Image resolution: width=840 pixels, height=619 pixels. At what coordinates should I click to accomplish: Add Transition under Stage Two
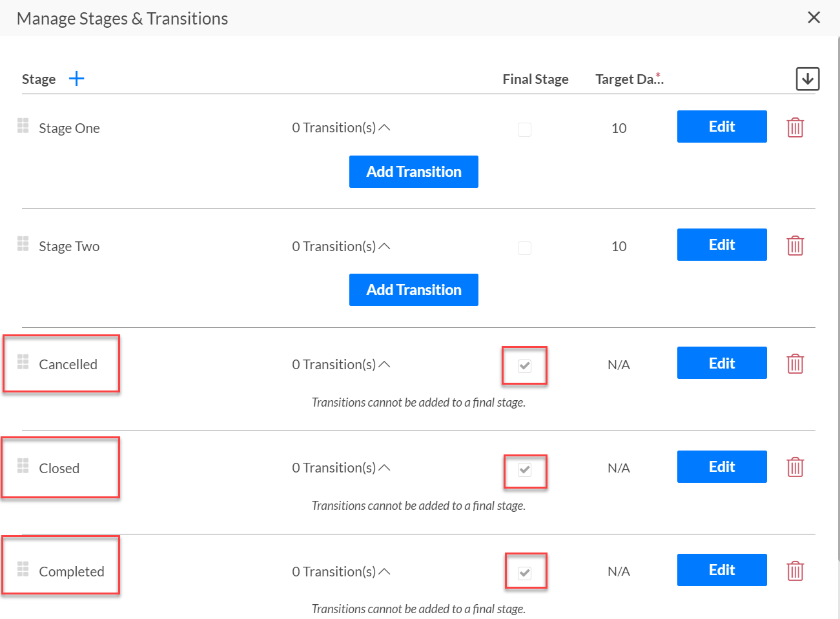414,290
